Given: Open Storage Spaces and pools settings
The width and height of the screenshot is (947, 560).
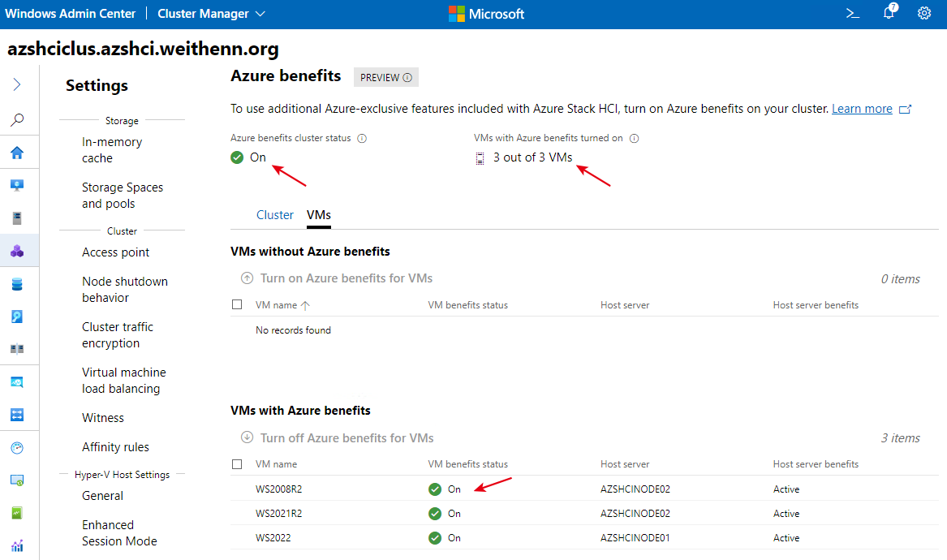Looking at the screenshot, I should pyautogui.click(x=123, y=195).
